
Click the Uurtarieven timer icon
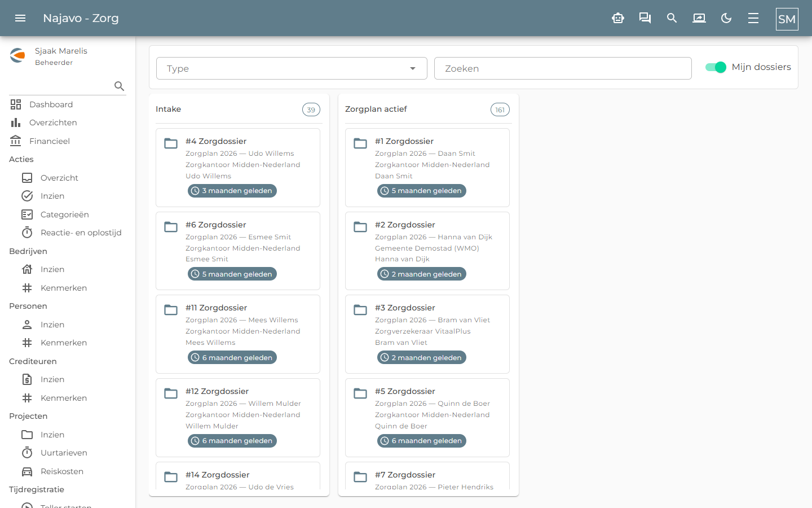pyautogui.click(x=27, y=453)
